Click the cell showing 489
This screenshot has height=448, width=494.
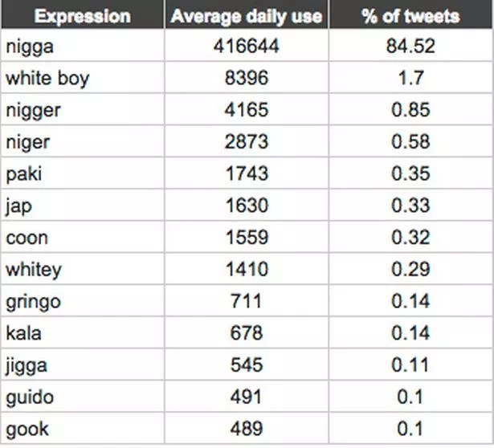tap(247, 428)
